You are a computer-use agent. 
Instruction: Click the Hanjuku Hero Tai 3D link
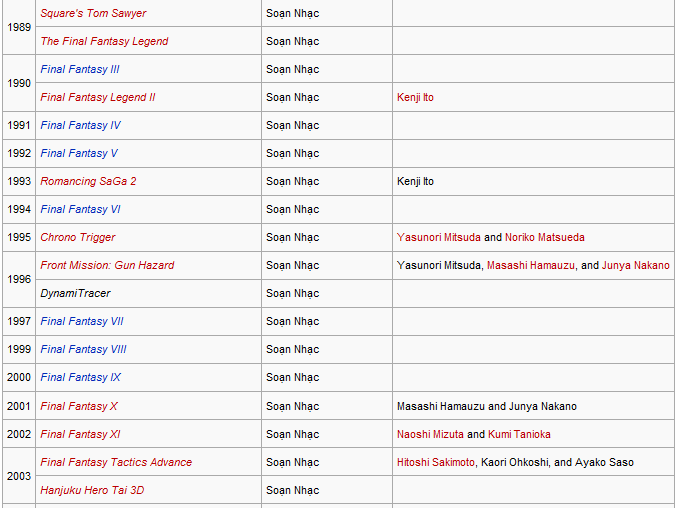92,490
